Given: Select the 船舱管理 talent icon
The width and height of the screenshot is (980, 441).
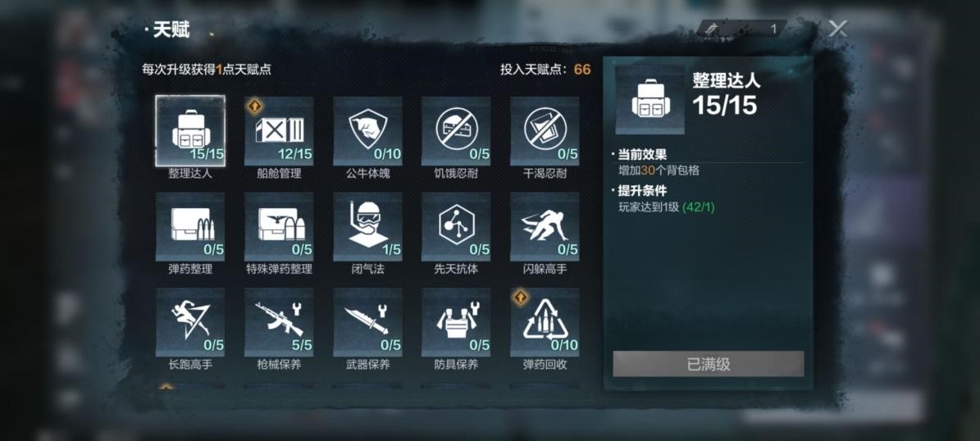Looking at the screenshot, I should (279, 131).
